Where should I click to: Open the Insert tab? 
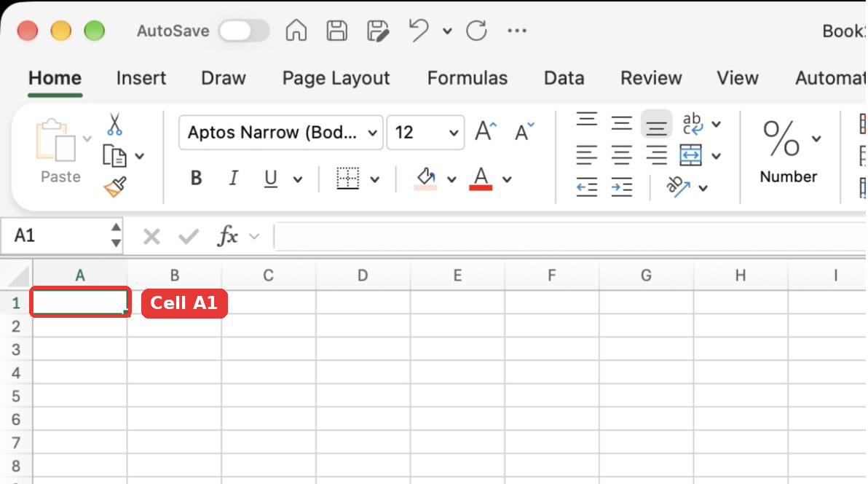pyautogui.click(x=141, y=78)
